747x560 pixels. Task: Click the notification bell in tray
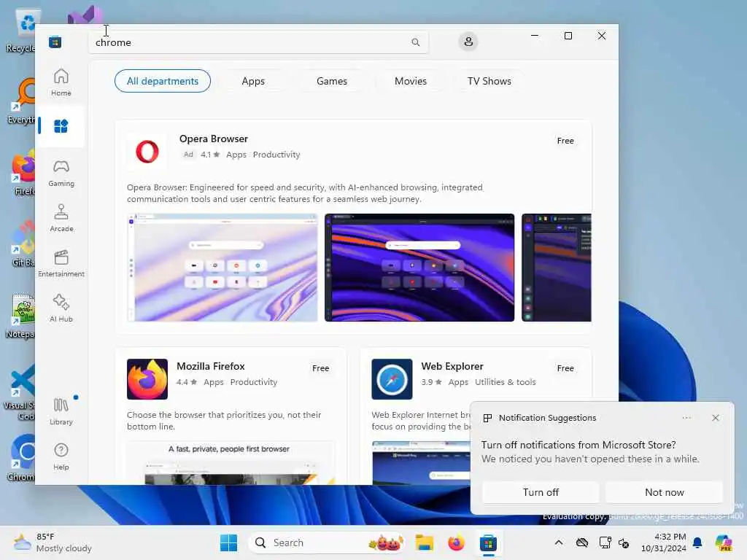(x=697, y=542)
